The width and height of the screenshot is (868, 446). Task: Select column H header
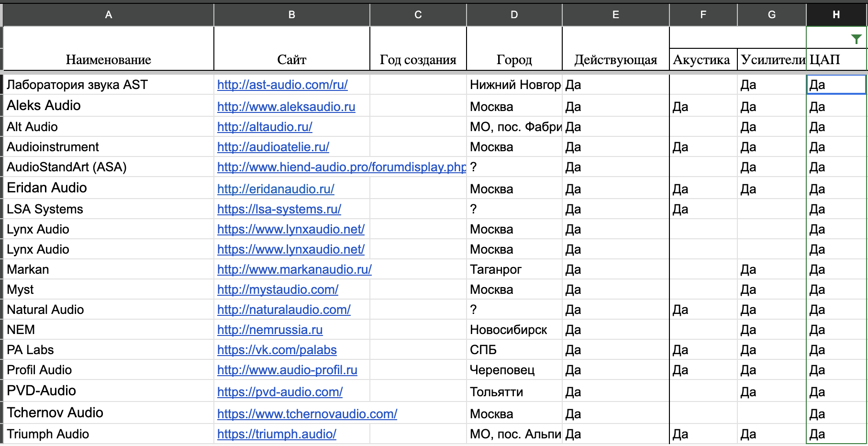coord(836,15)
